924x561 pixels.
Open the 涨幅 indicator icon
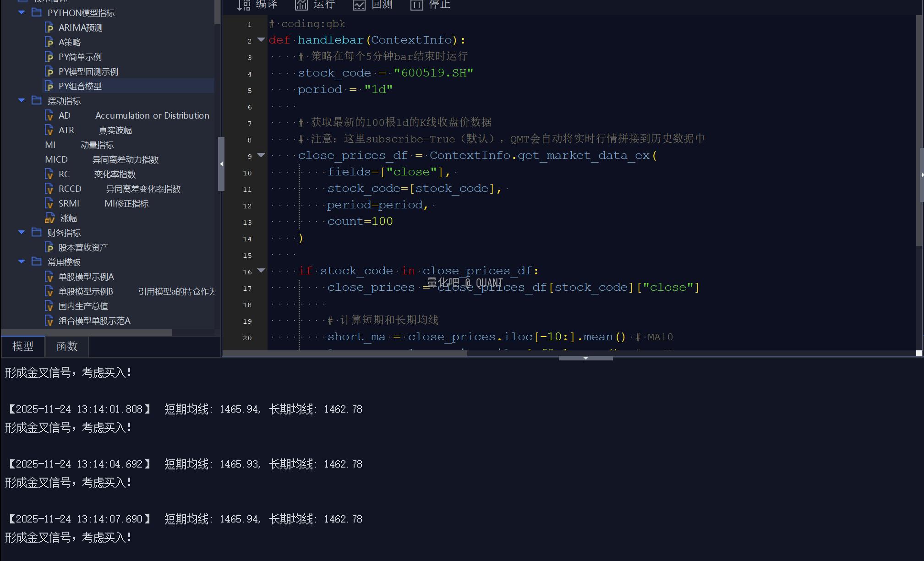(x=49, y=218)
